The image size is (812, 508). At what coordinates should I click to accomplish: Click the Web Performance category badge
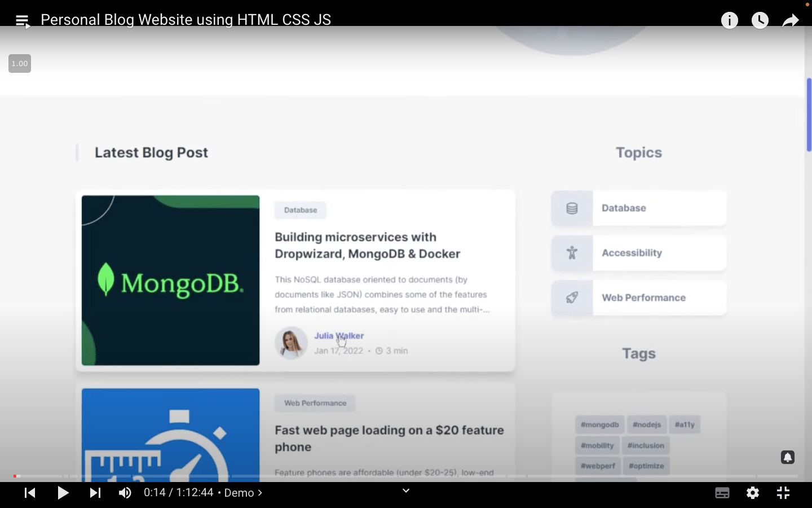(315, 403)
